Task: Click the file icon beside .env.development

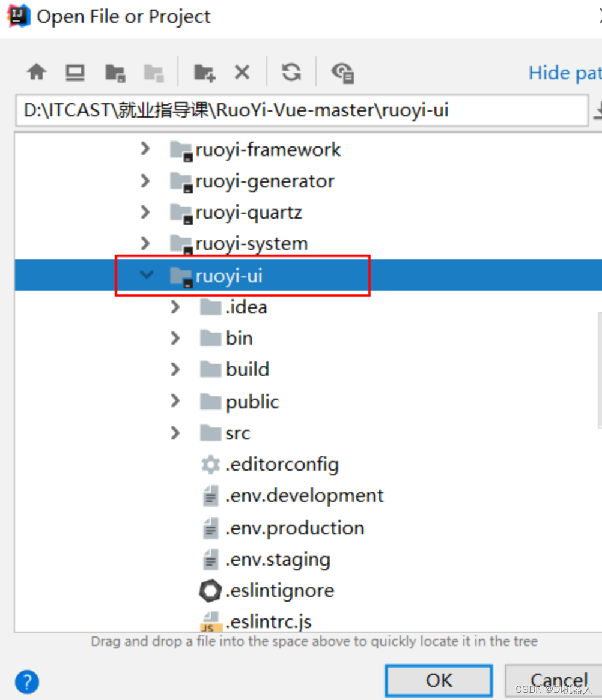Action: point(210,496)
